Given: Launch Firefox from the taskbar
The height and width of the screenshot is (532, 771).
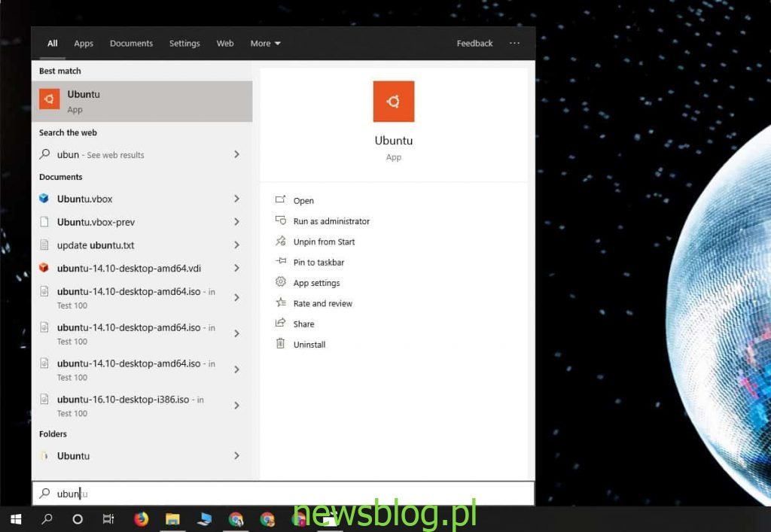Looking at the screenshot, I should 141,518.
